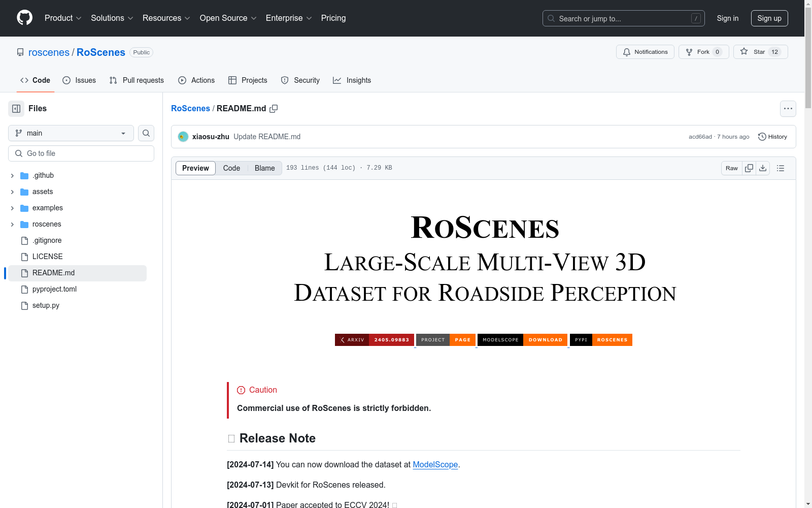Screen dimensions: 812x508
Task: Expand the assets folder
Action: [x=12, y=192]
